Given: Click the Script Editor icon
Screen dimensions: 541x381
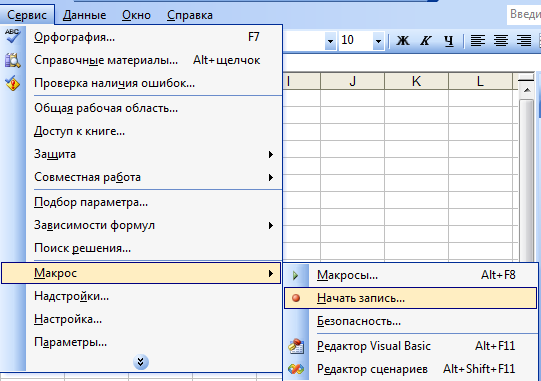Looking at the screenshot, I should pyautogui.click(x=296, y=369).
